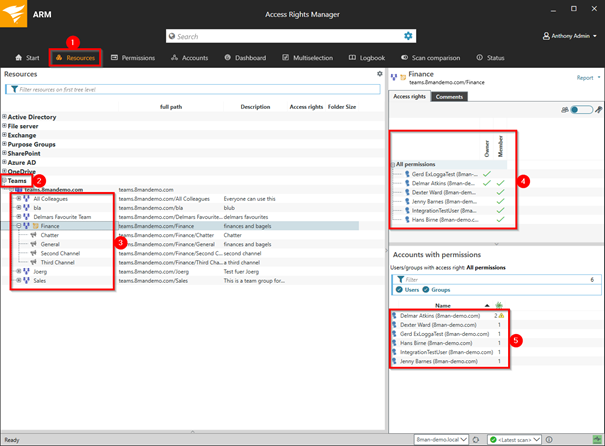Select the Second Channel item
This screenshot has width=605, height=446.
pyautogui.click(x=60, y=253)
